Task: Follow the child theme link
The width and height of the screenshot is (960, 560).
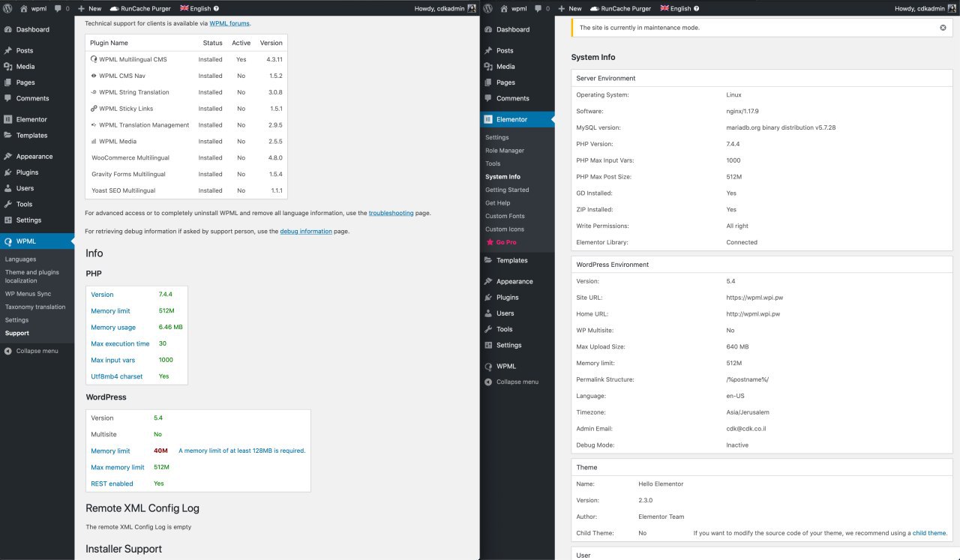Action: 929,533
